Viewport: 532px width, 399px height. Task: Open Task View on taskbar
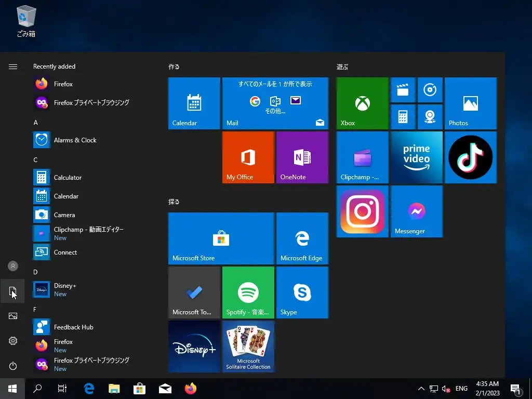pos(62,389)
